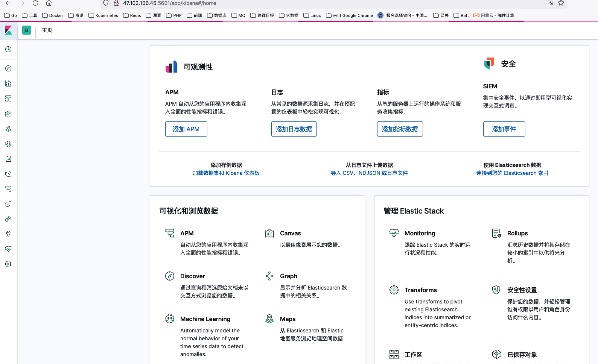This screenshot has width=598, height=364.
Task: Click the Add log data button
Action: (x=294, y=129)
